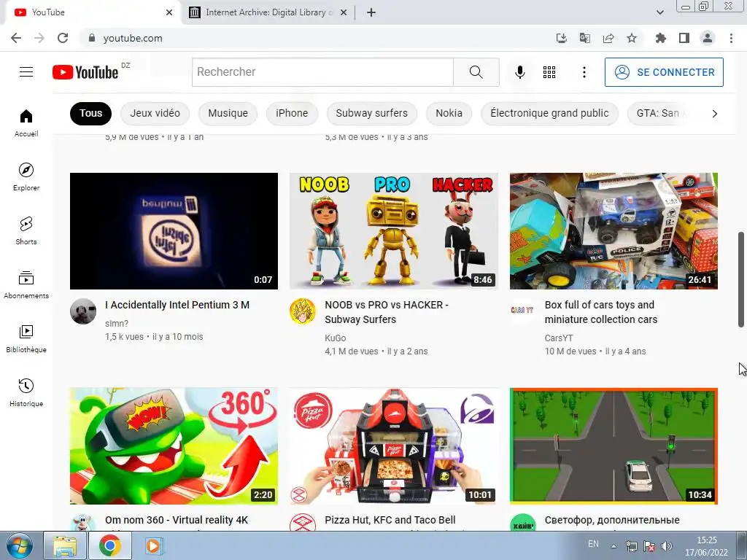Select the Musique chip
747x560 pixels.
(228, 113)
